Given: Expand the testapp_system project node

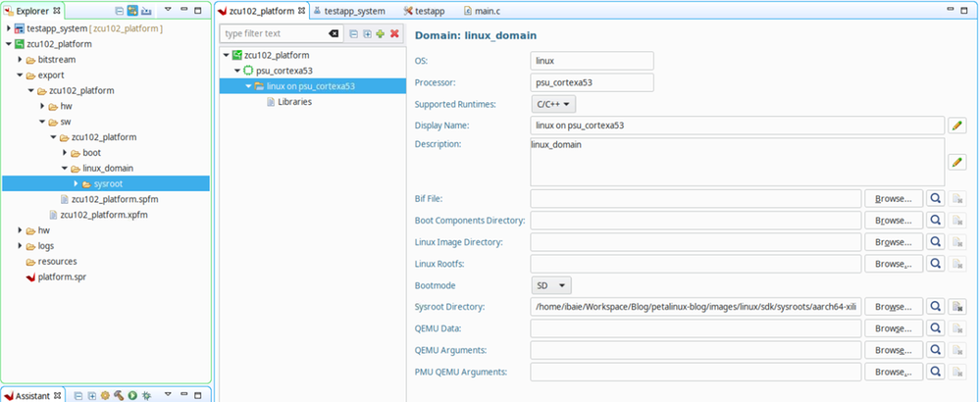Looking at the screenshot, I should [9, 28].
